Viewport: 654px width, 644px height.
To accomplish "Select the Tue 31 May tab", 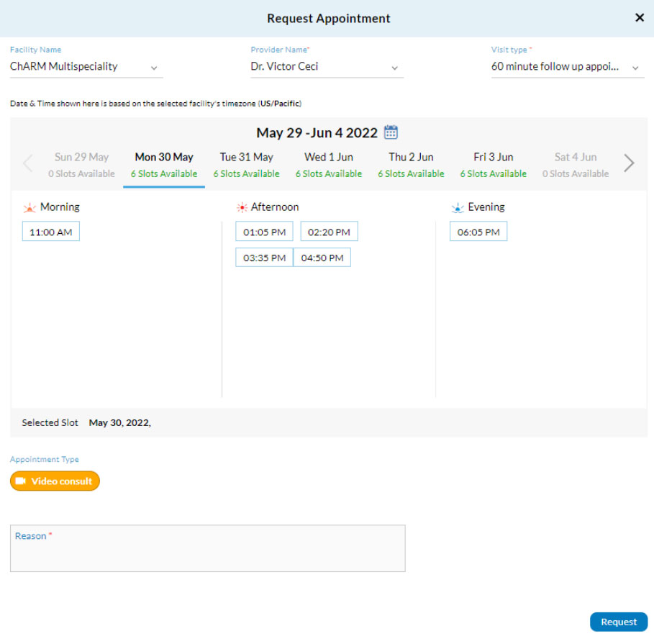I will click(x=246, y=165).
